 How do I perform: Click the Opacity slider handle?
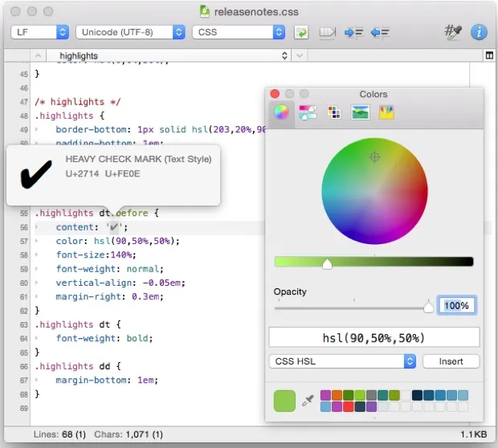point(428,307)
